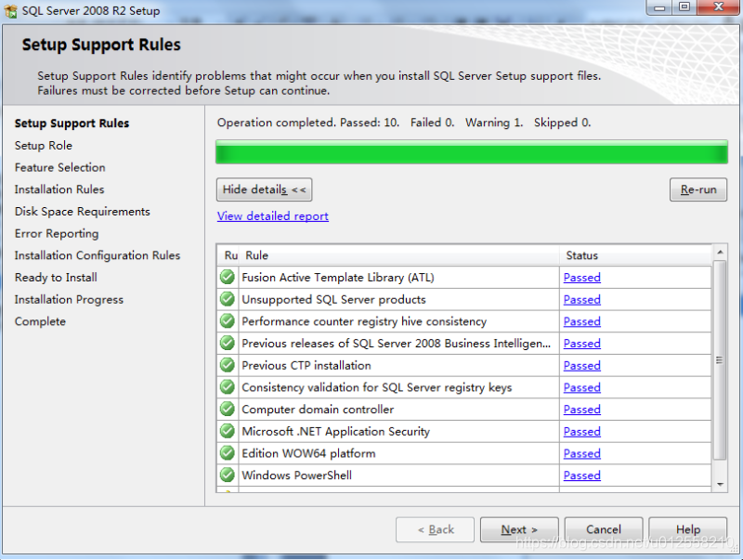Click the rule list vertical scrollbar thumb
The width and height of the screenshot is (743, 560).
720,360
